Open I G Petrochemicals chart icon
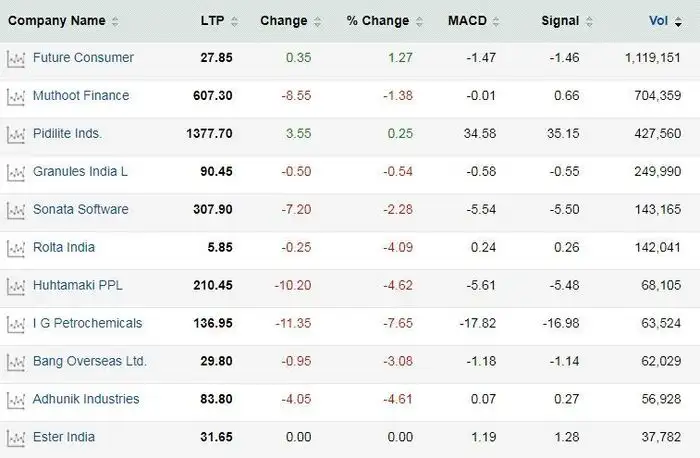This screenshot has height=458, width=700. pos(15,325)
